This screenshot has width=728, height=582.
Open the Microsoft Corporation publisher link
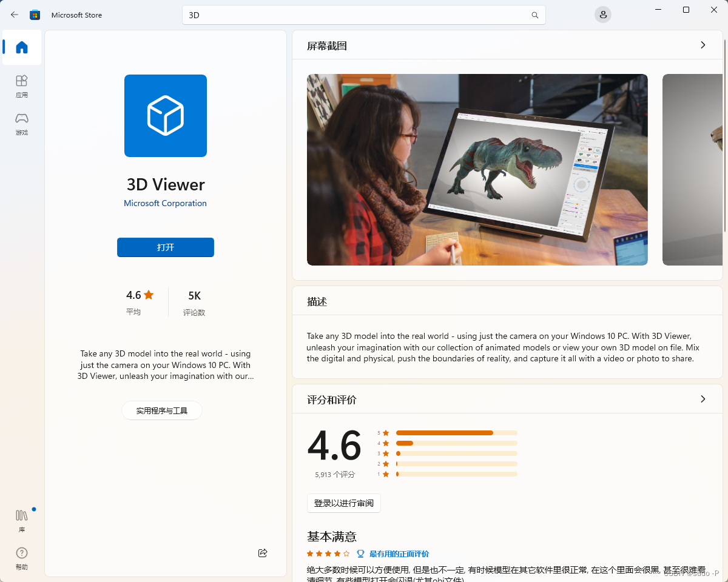(x=165, y=203)
